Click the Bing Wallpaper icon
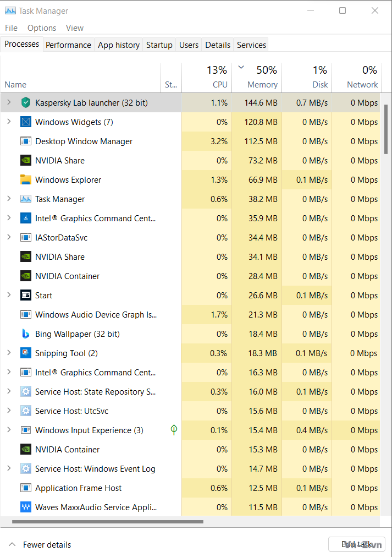392x557 pixels. pos(25,334)
